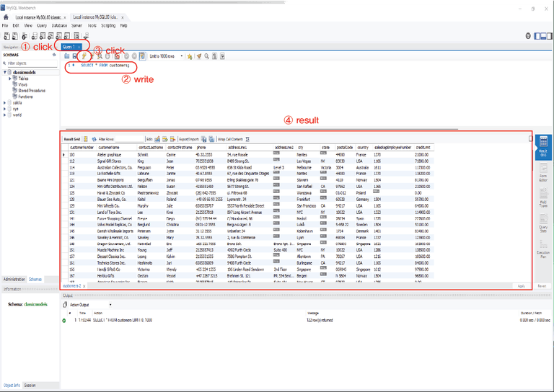
Task: Open Query Stats side panel button
Action: coord(543,223)
